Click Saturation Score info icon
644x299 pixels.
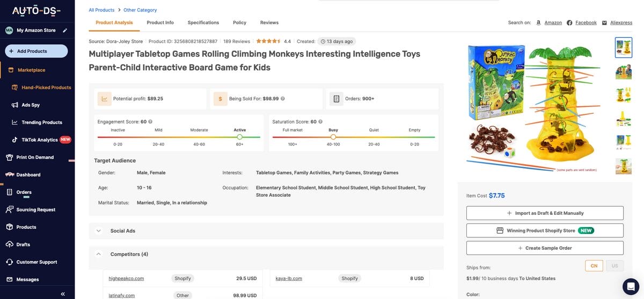click(x=320, y=122)
